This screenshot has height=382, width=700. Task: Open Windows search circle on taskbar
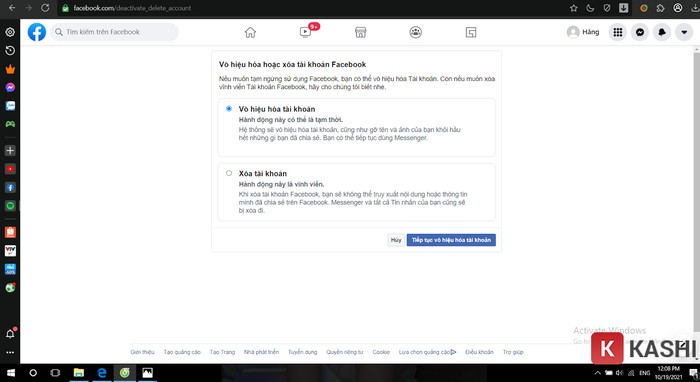pos(33,373)
